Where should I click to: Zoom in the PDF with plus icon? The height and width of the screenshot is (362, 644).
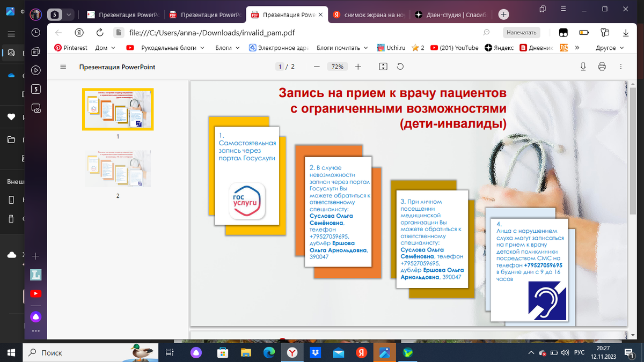[x=358, y=67]
